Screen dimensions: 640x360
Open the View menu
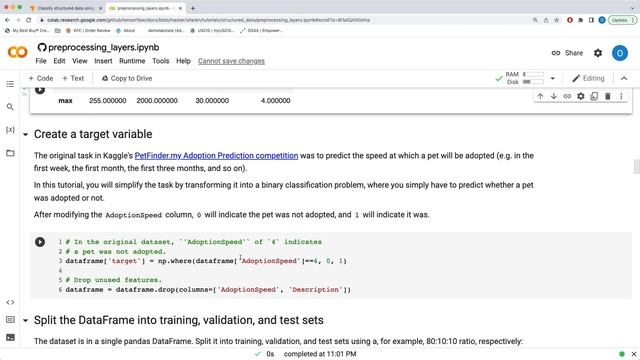click(x=80, y=61)
